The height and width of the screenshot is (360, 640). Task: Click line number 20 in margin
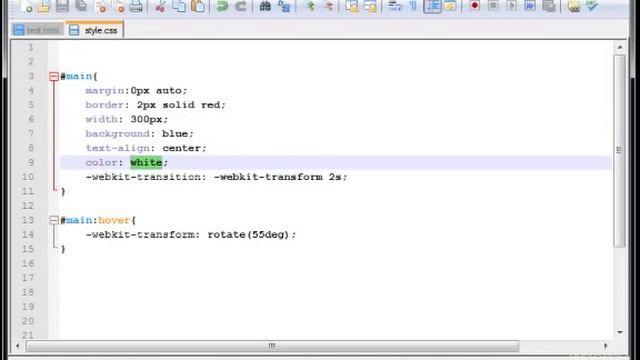pyautogui.click(x=28, y=321)
